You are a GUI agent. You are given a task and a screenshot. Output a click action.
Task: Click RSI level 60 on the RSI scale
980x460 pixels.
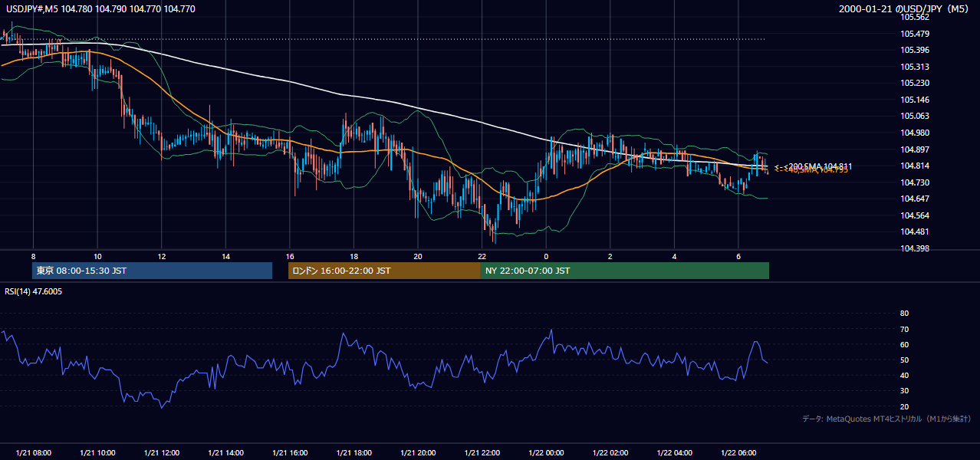[904, 344]
